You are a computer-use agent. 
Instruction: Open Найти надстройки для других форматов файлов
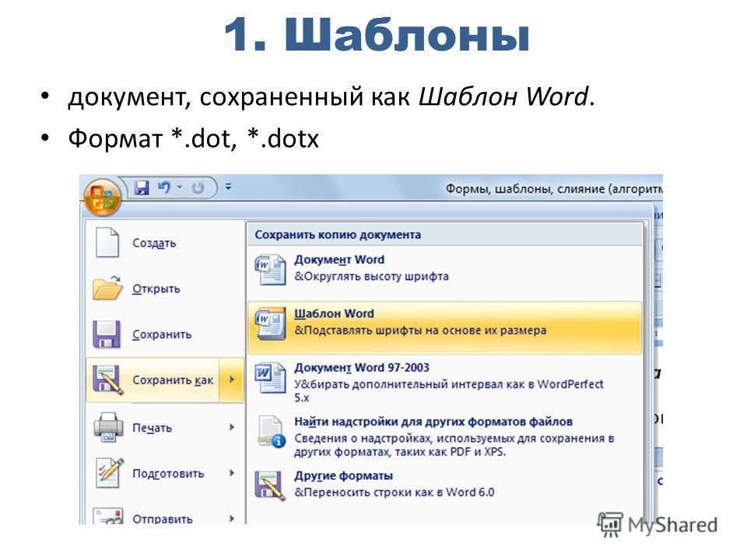pyautogui.click(x=444, y=436)
